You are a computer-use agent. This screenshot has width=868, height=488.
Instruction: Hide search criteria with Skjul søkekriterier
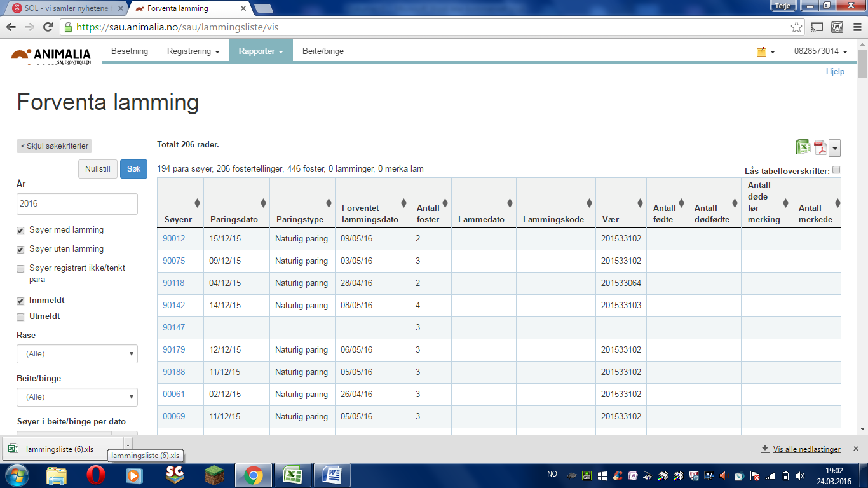click(x=54, y=146)
